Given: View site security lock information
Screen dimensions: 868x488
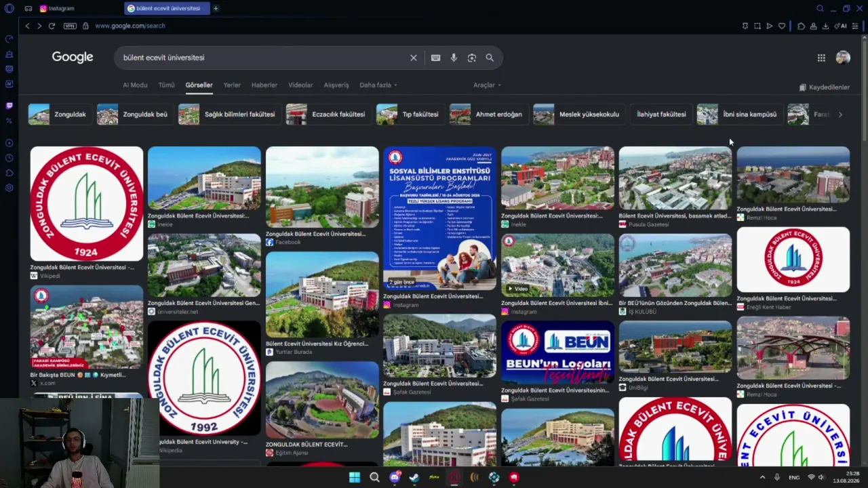Looking at the screenshot, I should pos(85,26).
